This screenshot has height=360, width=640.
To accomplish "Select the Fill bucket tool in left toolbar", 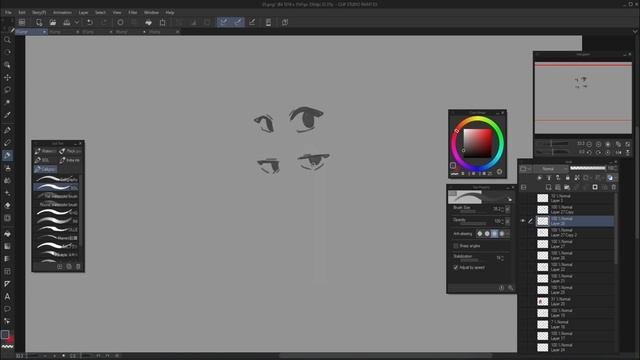I will (7, 234).
